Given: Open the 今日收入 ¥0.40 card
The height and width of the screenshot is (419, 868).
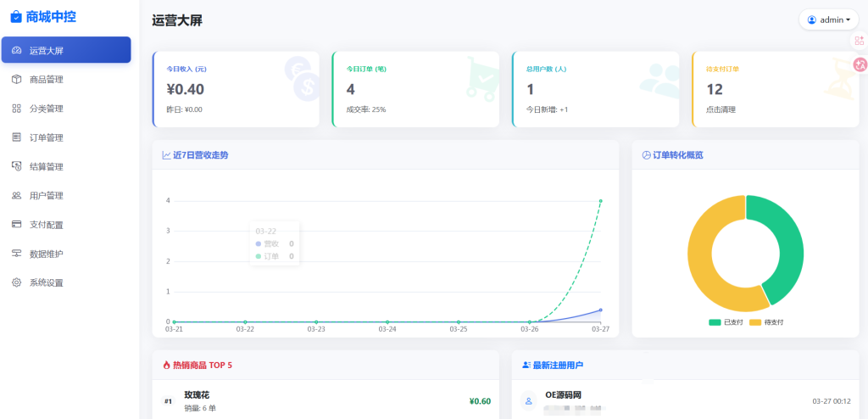Looking at the screenshot, I should pos(236,89).
